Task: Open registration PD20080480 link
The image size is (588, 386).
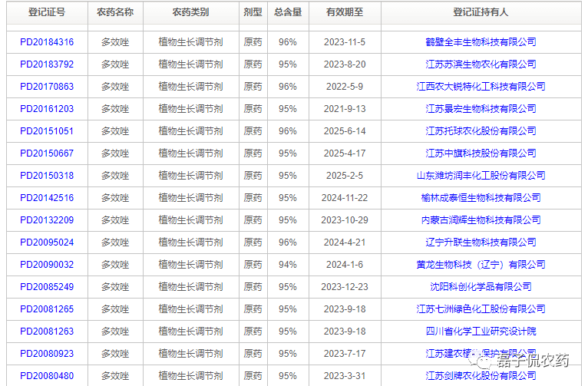Action: pyautogui.click(x=47, y=376)
